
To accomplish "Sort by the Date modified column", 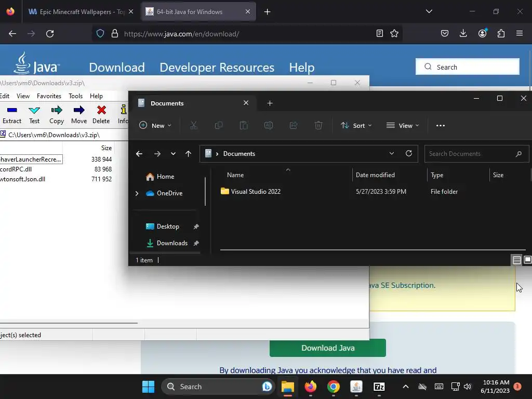I will pyautogui.click(x=375, y=175).
